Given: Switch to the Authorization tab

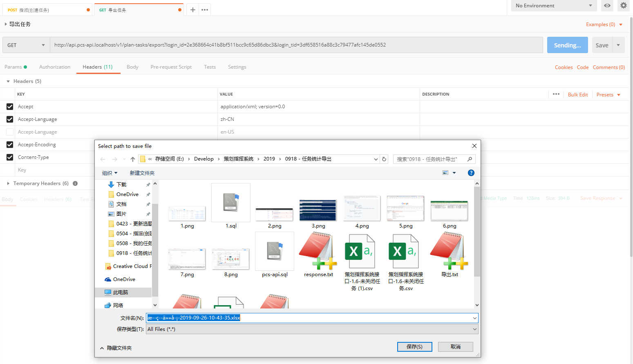Looking at the screenshot, I should click(55, 67).
